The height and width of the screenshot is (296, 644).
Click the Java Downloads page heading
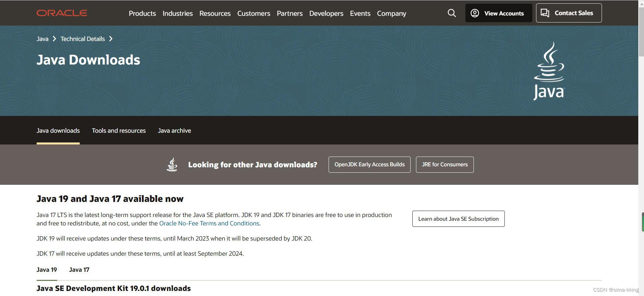click(88, 60)
